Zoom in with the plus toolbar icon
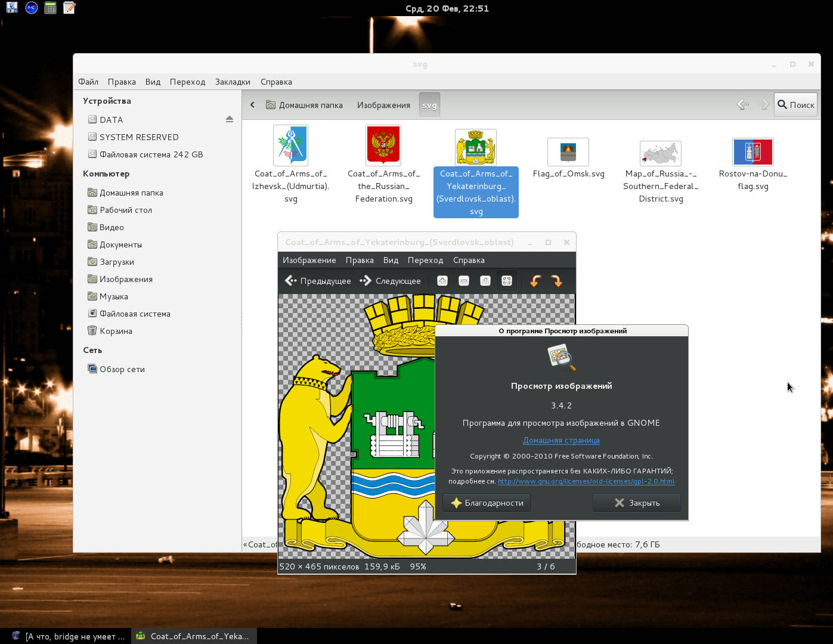Viewport: 833px width, 644px height. [x=442, y=281]
